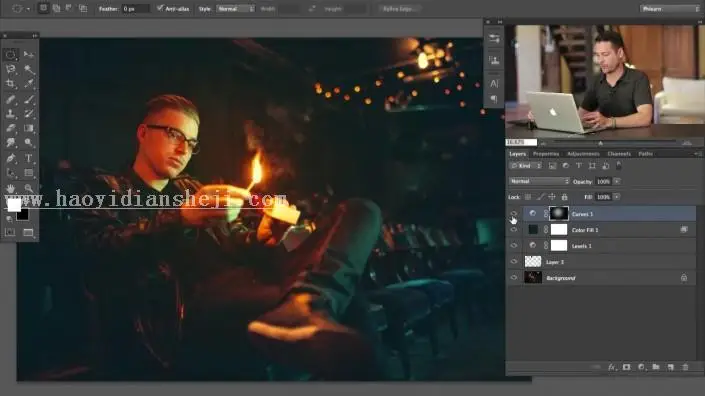Uncheck the Anti-alias checkbox
Image resolution: width=705 pixels, height=396 pixels.
(x=160, y=9)
